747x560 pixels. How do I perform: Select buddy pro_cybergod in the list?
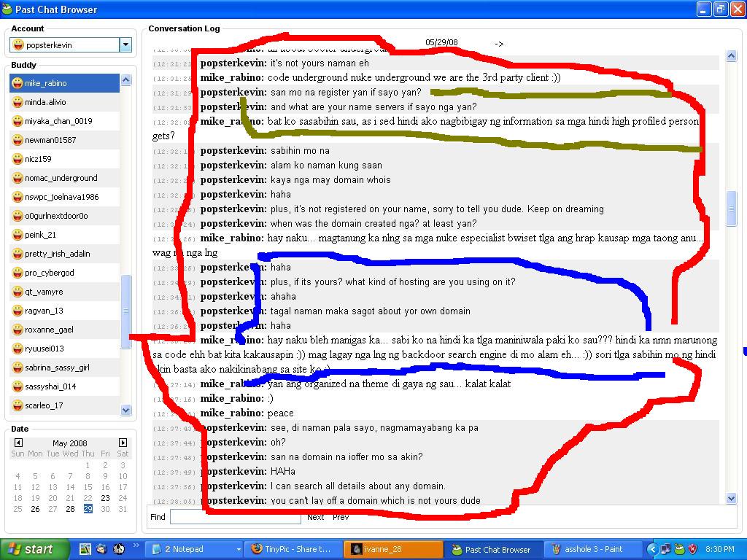click(x=64, y=273)
